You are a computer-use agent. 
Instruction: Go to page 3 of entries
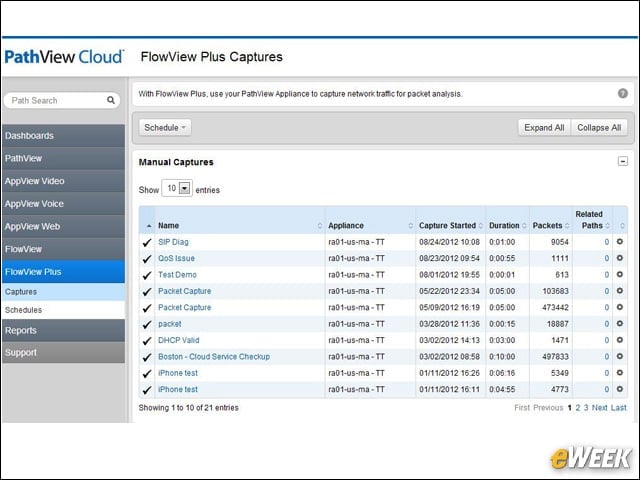click(x=586, y=408)
